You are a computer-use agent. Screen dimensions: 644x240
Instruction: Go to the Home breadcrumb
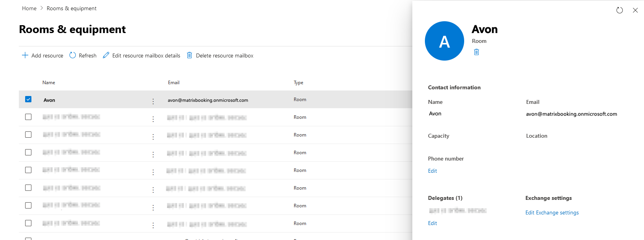point(29,8)
